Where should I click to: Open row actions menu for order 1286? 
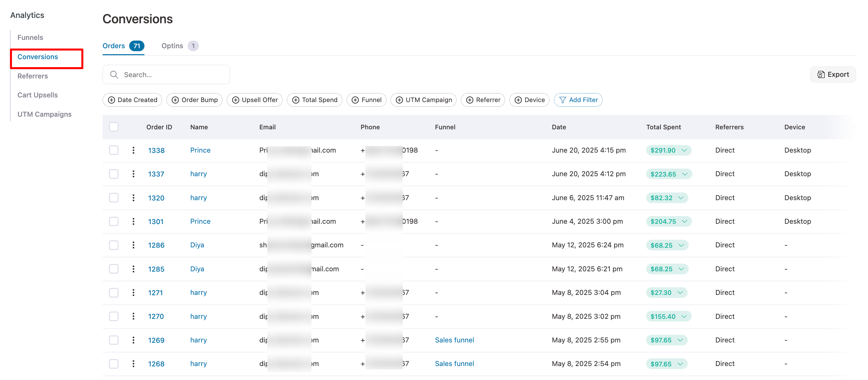pyautogui.click(x=133, y=245)
